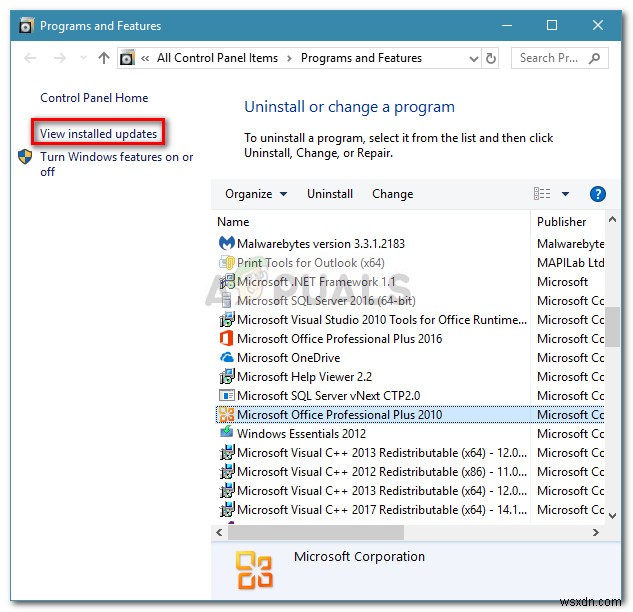Click the back navigation arrow
This screenshot has height=612, width=633.
(30, 58)
